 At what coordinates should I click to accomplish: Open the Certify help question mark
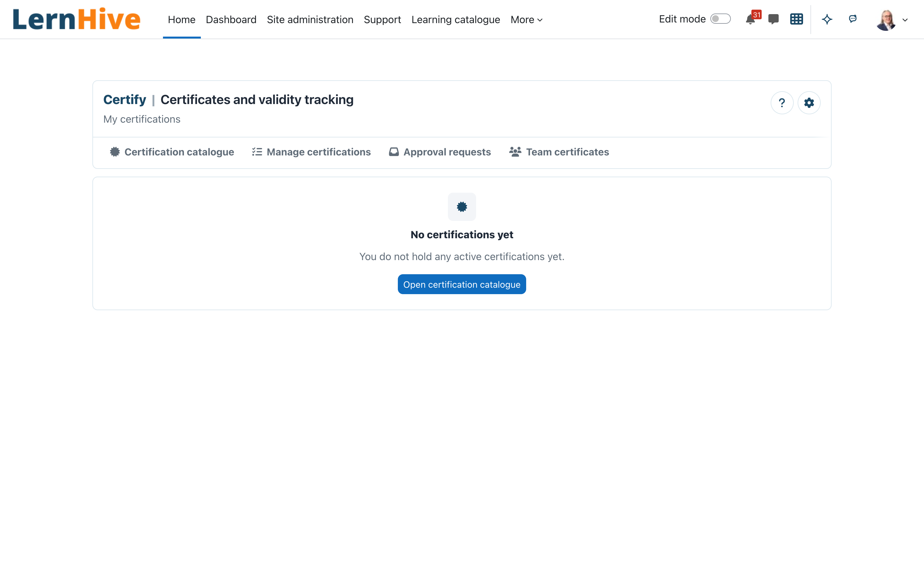[782, 103]
